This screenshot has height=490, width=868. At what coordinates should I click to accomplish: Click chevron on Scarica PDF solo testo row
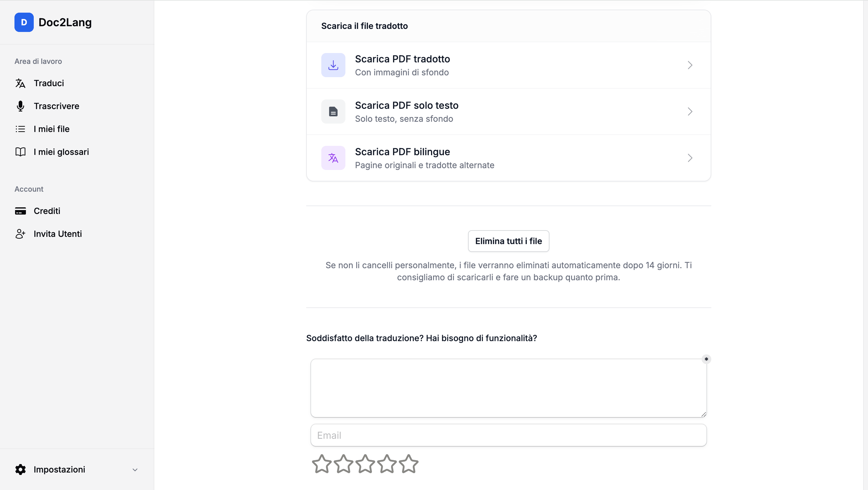tap(690, 112)
